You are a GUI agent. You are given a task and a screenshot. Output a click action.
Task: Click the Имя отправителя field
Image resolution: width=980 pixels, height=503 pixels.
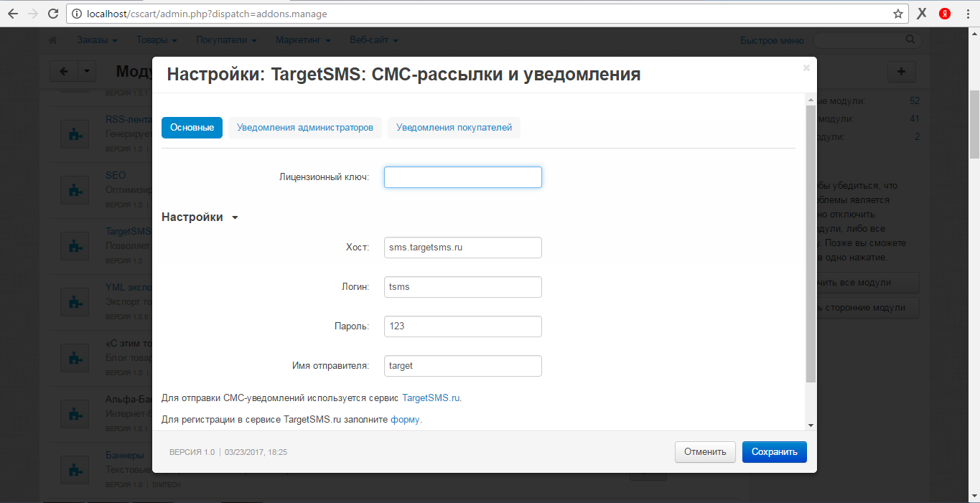[x=463, y=366]
